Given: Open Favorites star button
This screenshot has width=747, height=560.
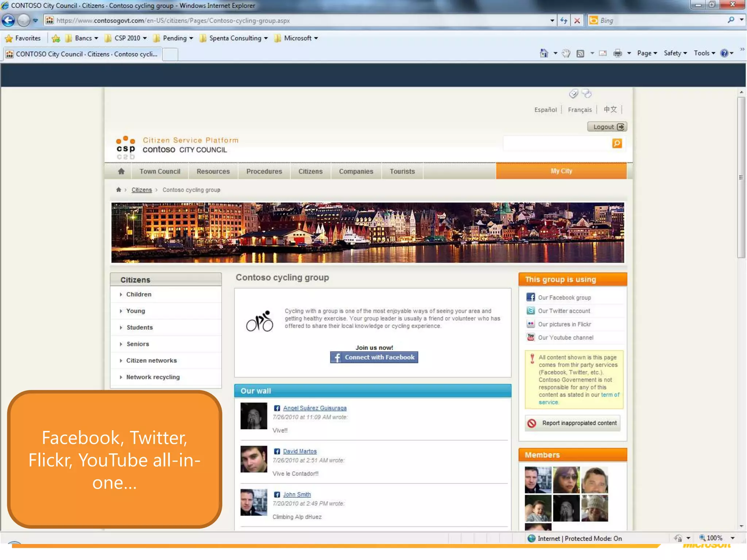Looking at the screenshot, I should (23, 38).
